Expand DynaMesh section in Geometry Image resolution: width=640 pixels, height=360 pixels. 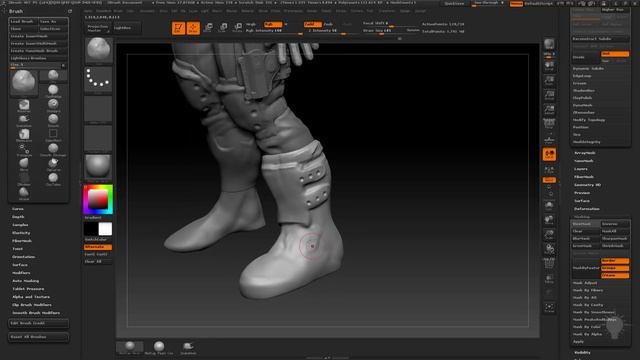(x=582, y=105)
